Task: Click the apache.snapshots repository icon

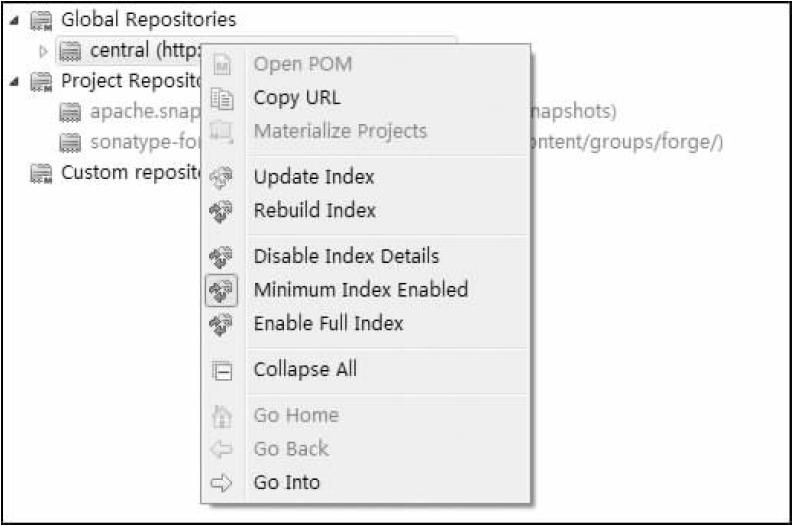Action: 69,111
